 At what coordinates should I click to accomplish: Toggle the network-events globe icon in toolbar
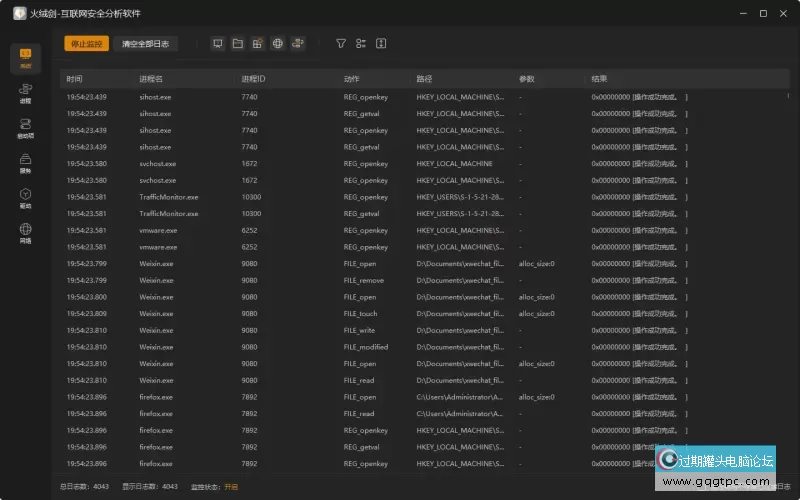point(278,44)
